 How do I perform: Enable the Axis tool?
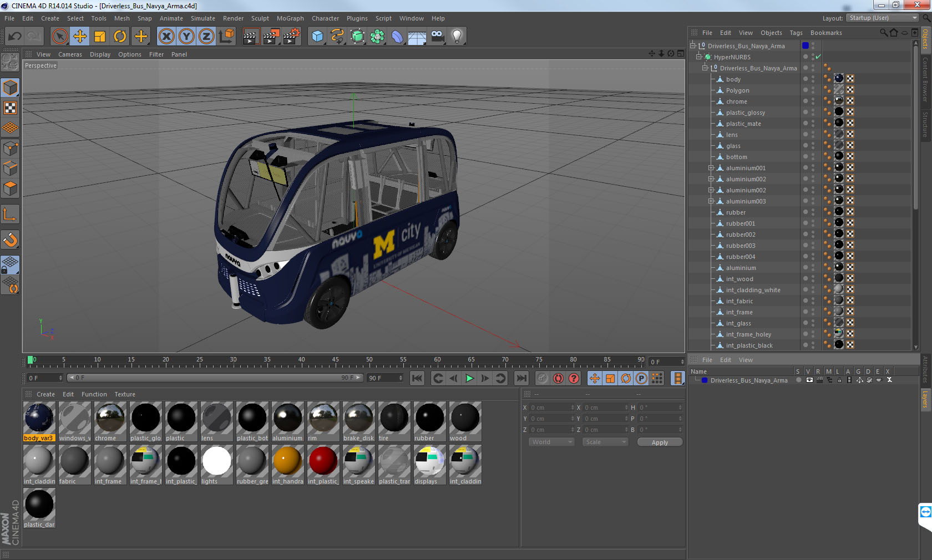11,214
